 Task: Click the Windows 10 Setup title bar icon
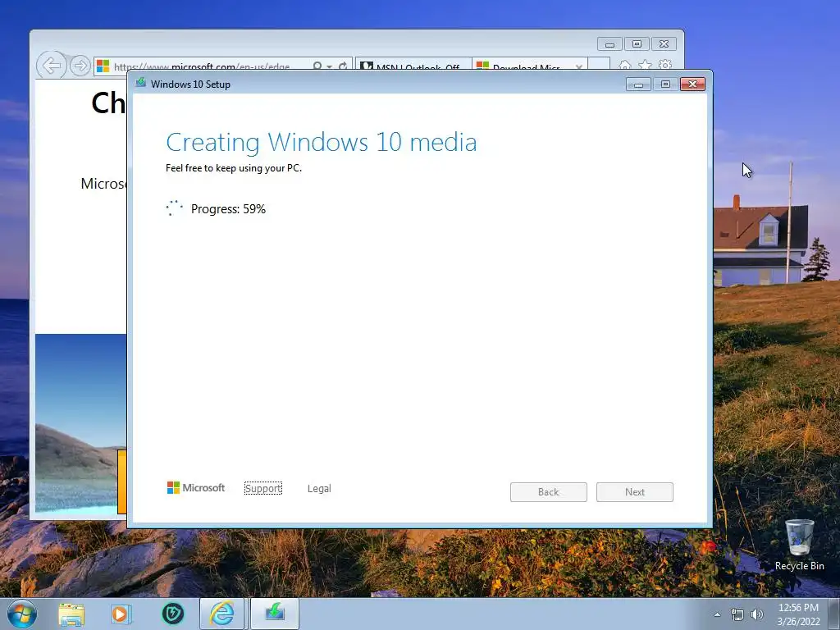(x=141, y=83)
